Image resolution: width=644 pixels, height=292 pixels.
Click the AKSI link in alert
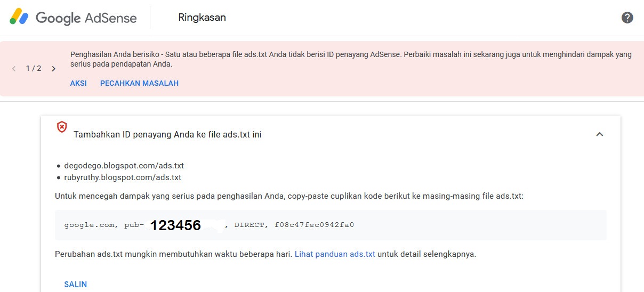78,83
